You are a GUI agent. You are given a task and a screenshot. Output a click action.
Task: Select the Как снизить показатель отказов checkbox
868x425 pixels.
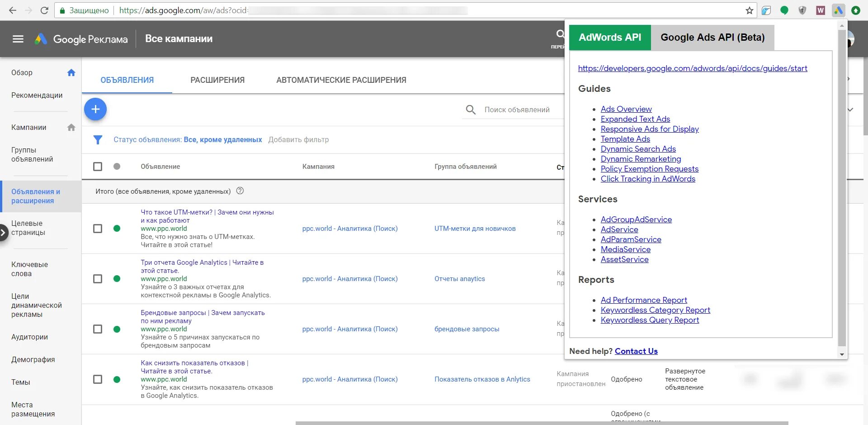[98, 379]
